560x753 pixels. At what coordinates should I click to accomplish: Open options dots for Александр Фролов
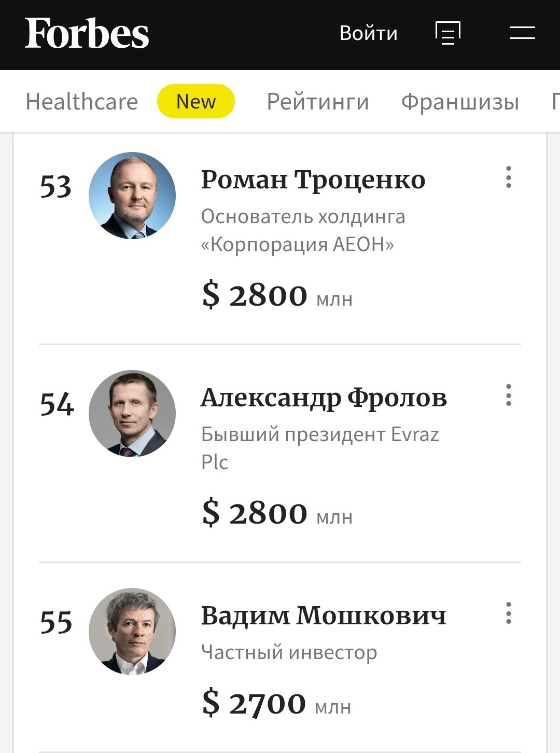click(509, 395)
